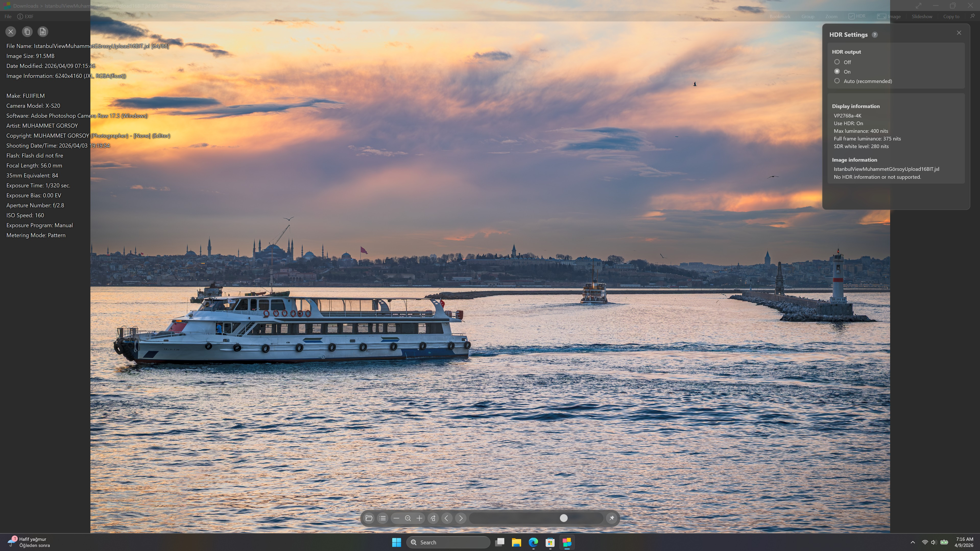Pin the bottom navigation toolbar
This screenshot has height=551, width=980.
pos(611,518)
